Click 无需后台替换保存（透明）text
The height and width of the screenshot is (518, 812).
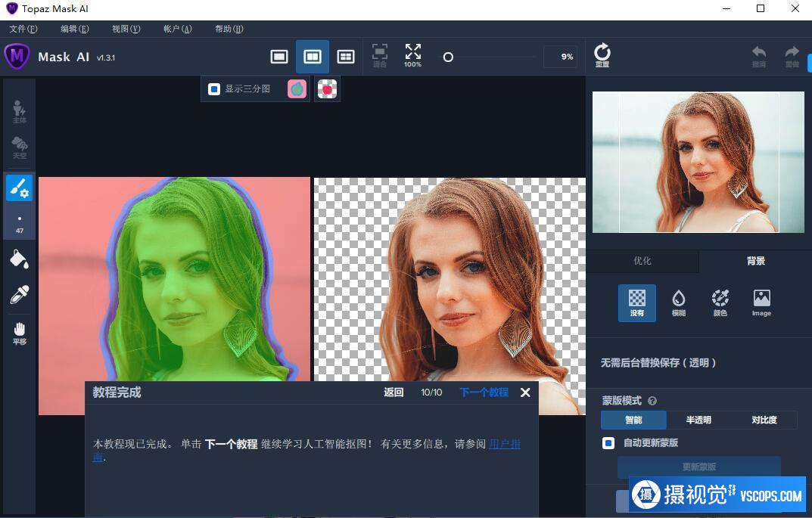click(658, 363)
